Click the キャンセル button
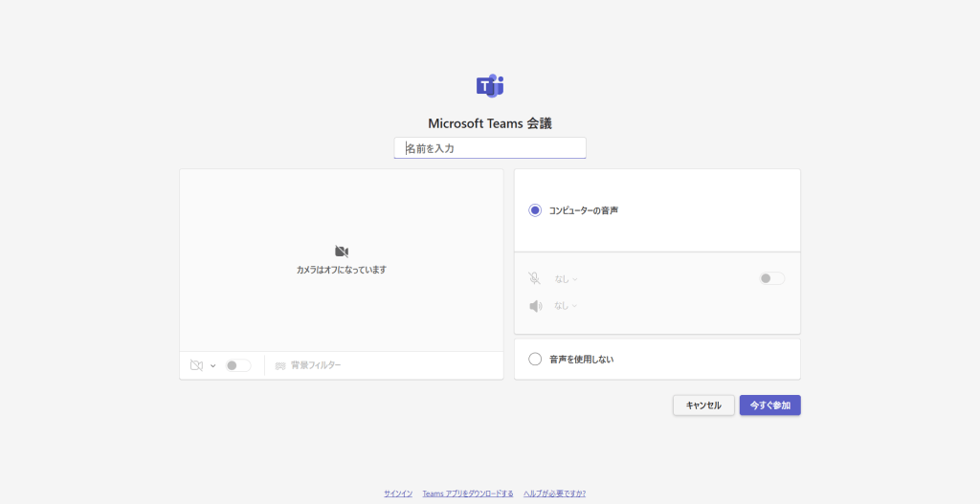 pyautogui.click(x=703, y=405)
